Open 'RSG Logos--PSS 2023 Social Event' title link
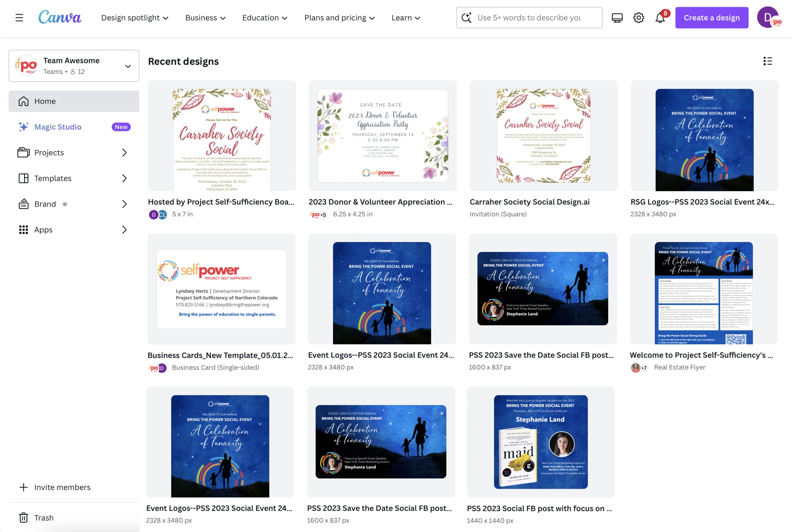Image resolution: width=792 pixels, height=532 pixels. coord(702,202)
